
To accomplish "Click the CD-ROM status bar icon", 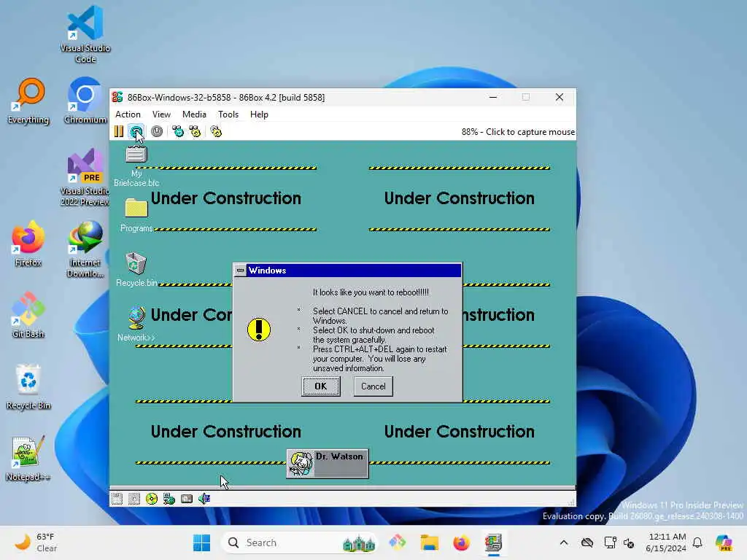I will [152, 499].
